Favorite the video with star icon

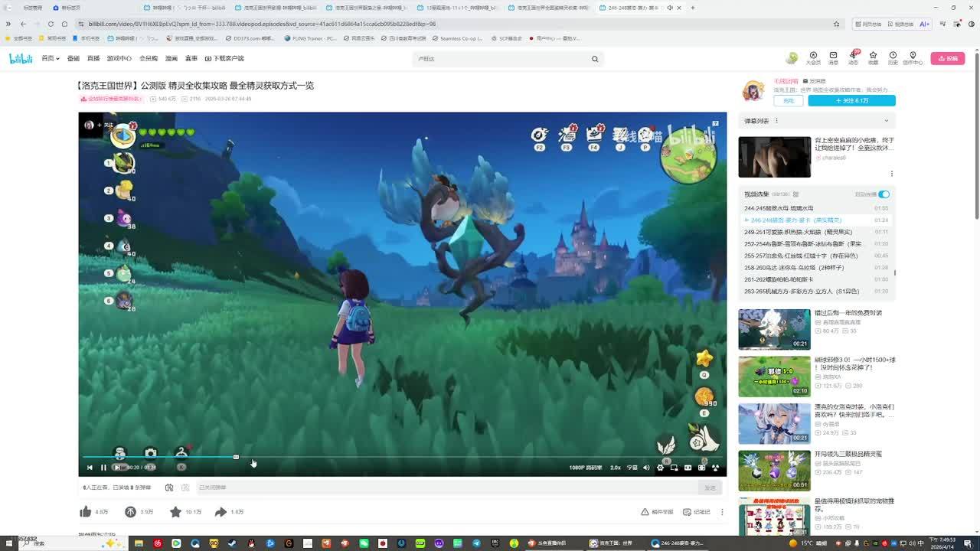[175, 512]
